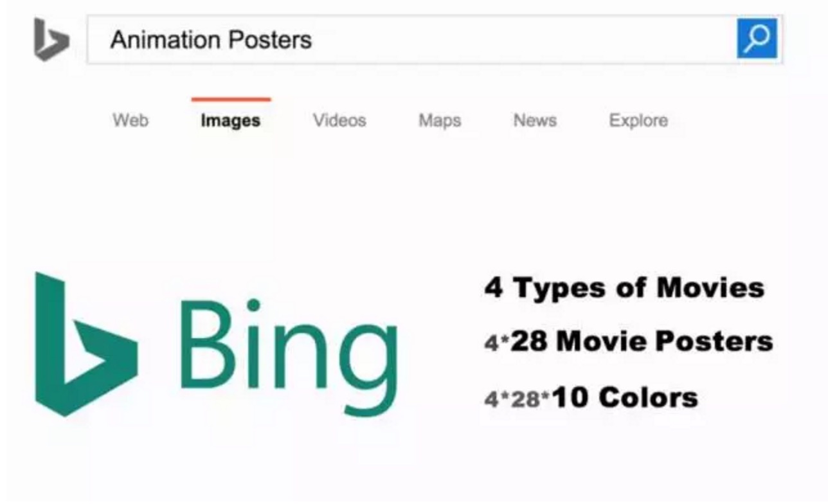
Task: Click the orange underline above Images
Action: (230, 100)
